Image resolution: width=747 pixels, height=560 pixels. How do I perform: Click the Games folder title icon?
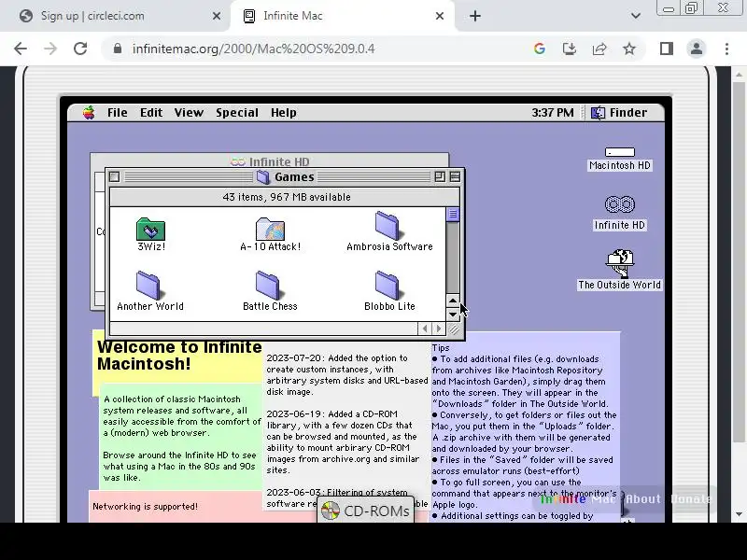pyautogui.click(x=263, y=176)
